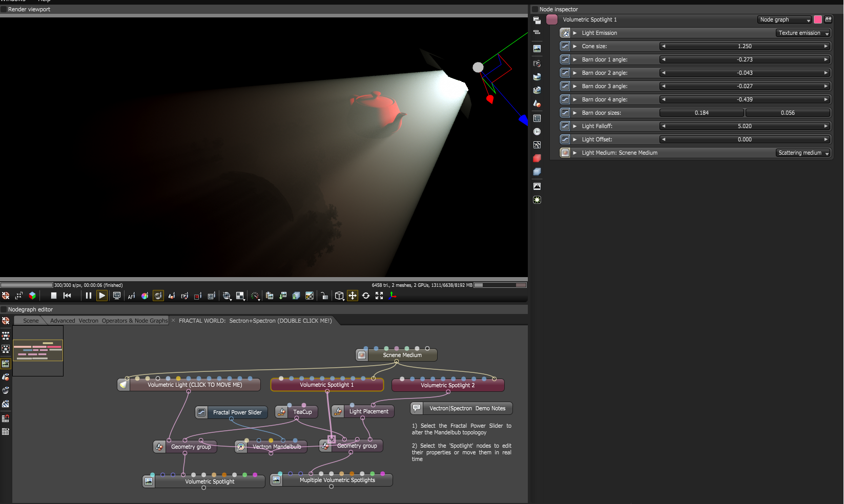Toggle the Nodegraph editor panel checkbox
This screenshot has width=844, height=504.
(x=4, y=309)
